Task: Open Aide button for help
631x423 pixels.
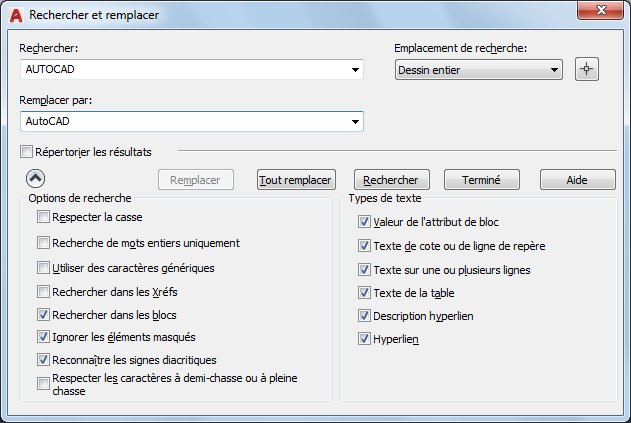Action: pyautogui.click(x=577, y=180)
